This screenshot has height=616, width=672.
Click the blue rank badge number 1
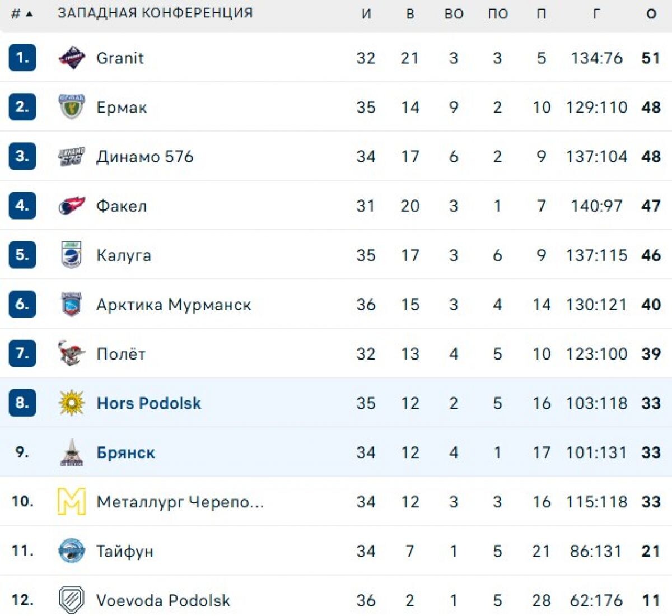point(22,58)
